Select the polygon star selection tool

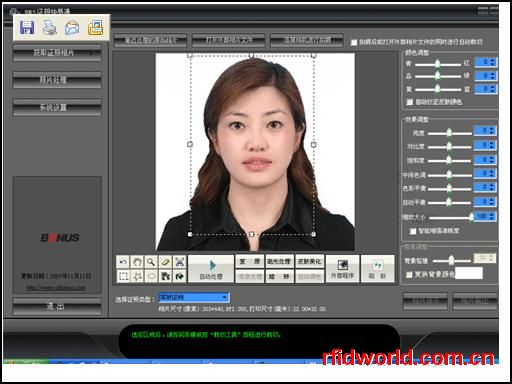(x=137, y=276)
